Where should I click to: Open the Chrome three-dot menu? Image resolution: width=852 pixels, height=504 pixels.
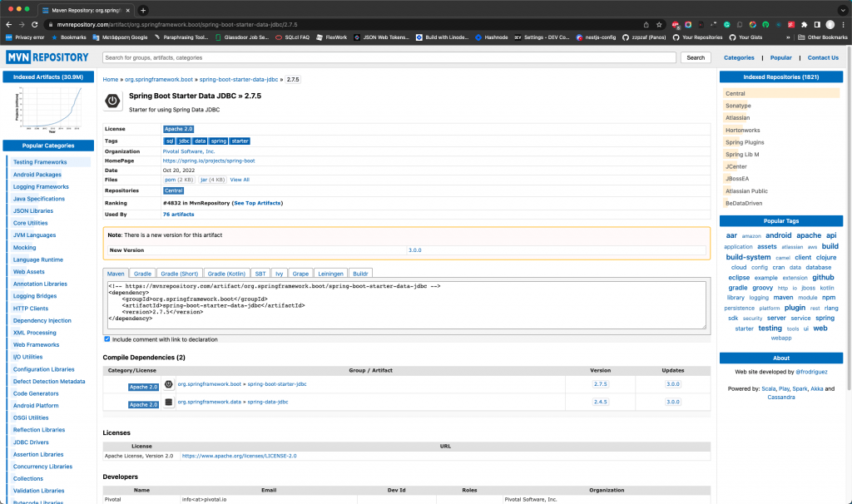[844, 24]
